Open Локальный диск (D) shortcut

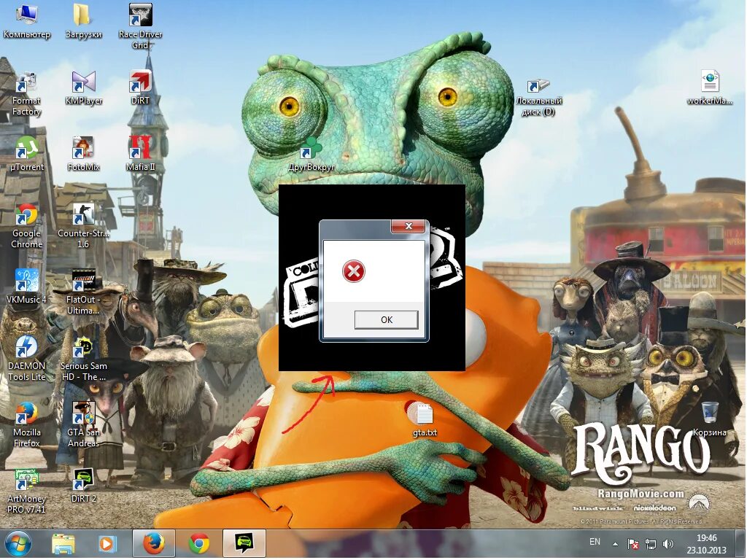tap(538, 98)
